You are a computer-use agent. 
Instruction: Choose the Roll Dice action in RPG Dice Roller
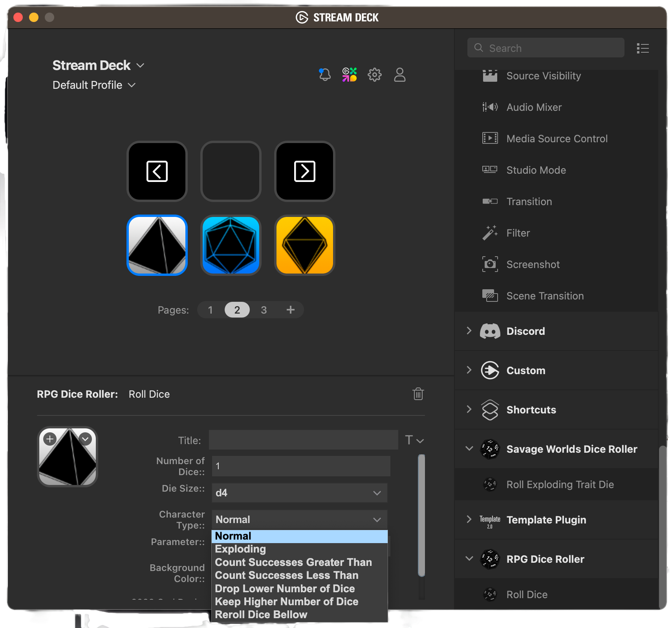(556, 594)
